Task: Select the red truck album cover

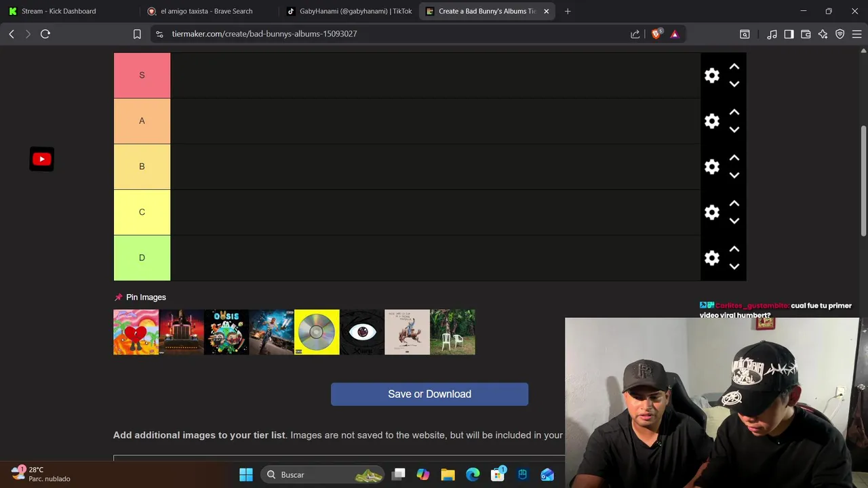Action: click(181, 332)
